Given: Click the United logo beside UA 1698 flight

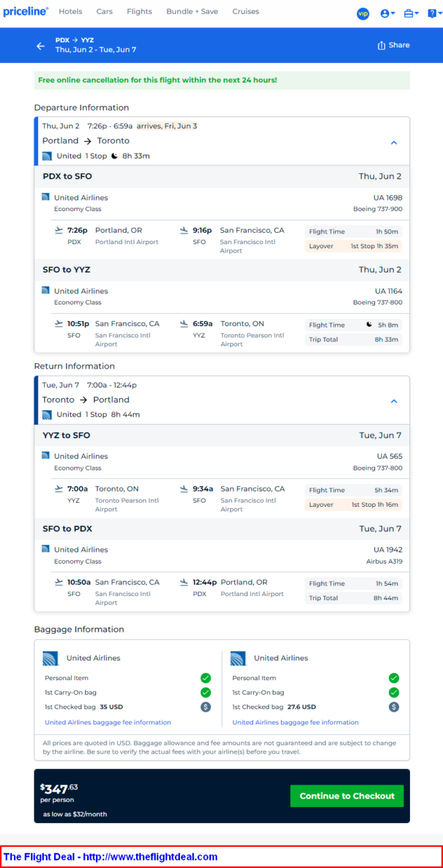Looking at the screenshot, I should point(46,197).
